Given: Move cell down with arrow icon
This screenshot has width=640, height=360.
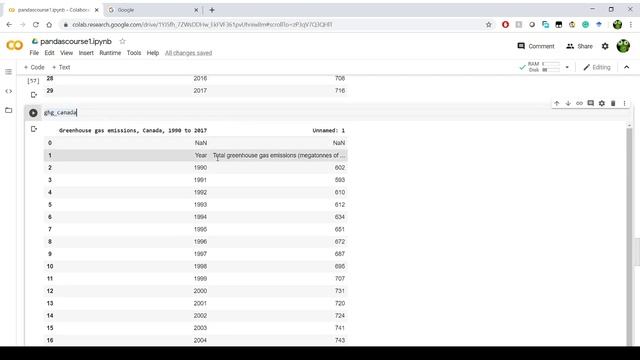Looking at the screenshot, I should (x=568, y=104).
